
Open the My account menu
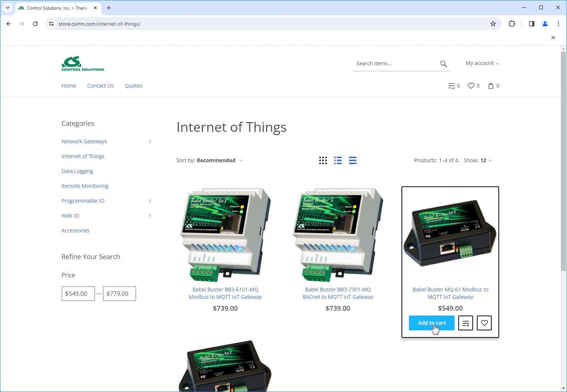click(482, 63)
